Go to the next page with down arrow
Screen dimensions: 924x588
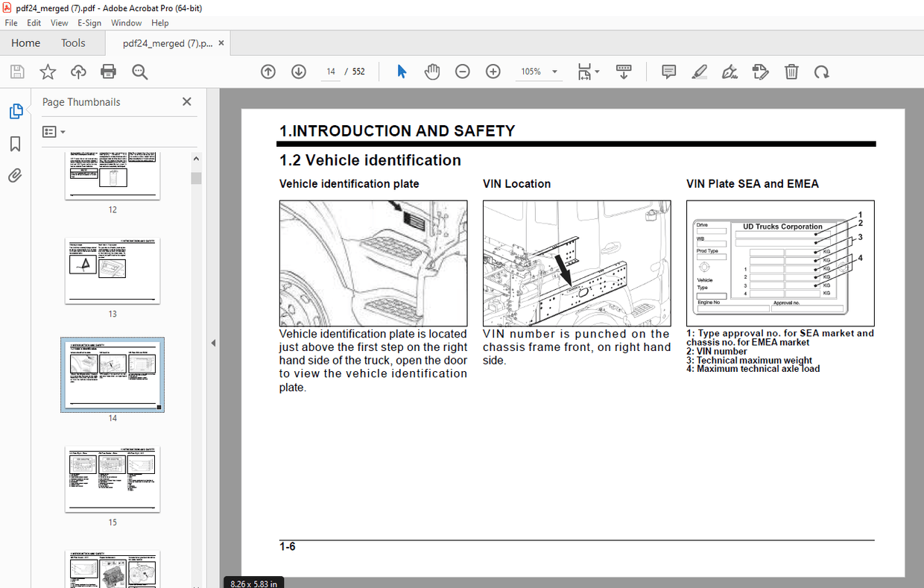(x=298, y=71)
